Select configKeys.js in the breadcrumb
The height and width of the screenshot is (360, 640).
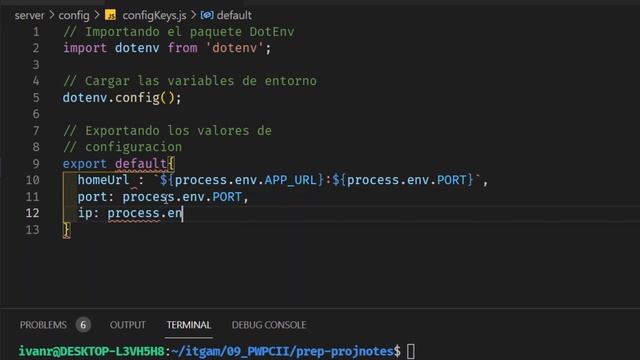154,16
